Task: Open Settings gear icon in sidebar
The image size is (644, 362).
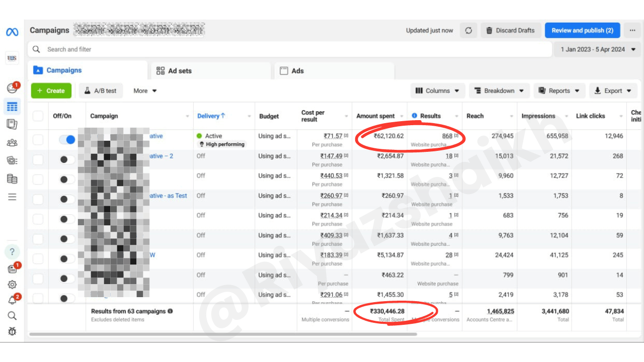Action: [12, 285]
